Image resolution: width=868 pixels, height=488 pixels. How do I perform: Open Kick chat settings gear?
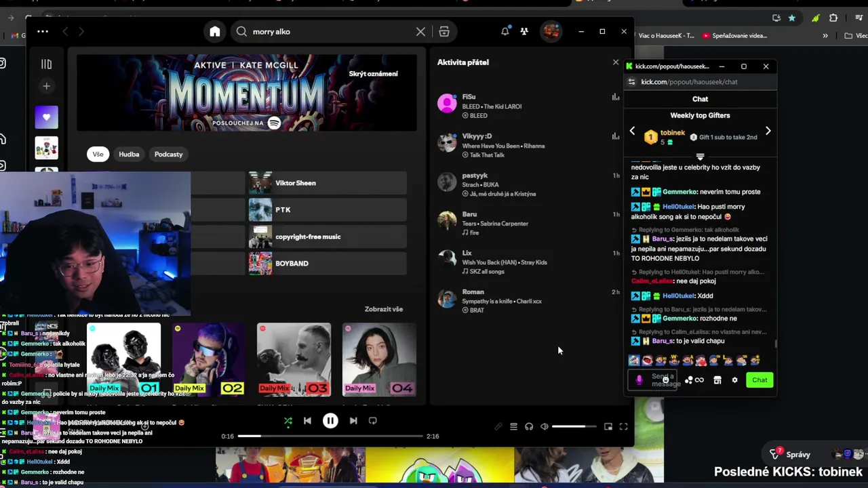[x=734, y=380]
